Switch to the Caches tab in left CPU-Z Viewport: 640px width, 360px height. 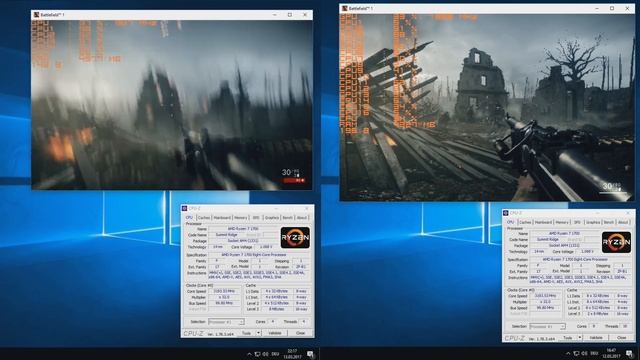[204, 218]
